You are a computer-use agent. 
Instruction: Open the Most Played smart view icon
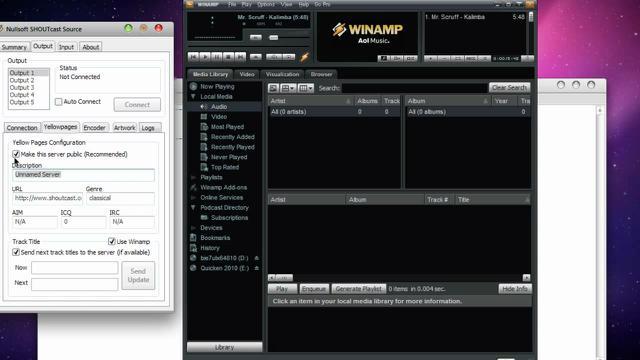[204, 127]
